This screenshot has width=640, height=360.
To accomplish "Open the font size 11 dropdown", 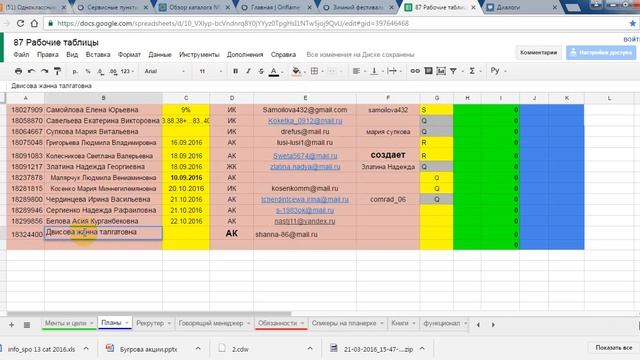I will [211, 71].
